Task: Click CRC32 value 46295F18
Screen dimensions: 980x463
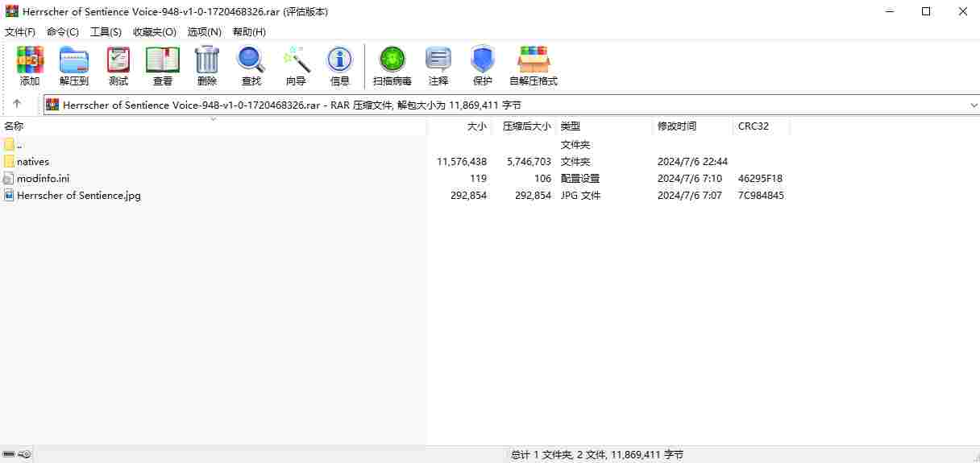Action: pos(760,179)
